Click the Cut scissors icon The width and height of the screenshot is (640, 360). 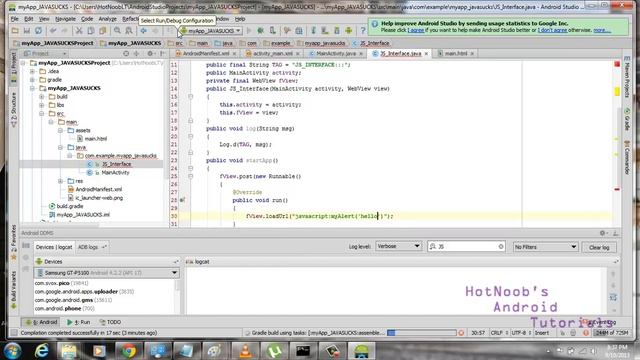point(79,31)
